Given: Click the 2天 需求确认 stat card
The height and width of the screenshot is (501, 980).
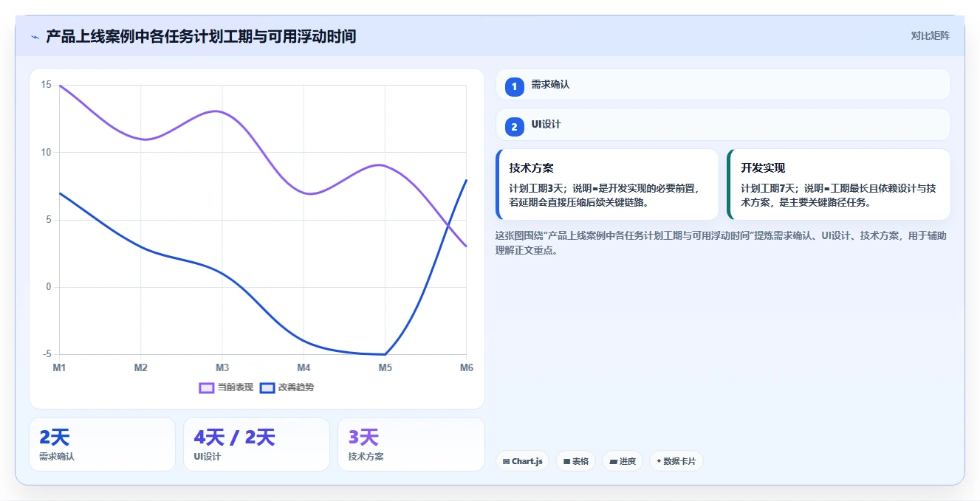Looking at the screenshot, I should tap(102, 444).
